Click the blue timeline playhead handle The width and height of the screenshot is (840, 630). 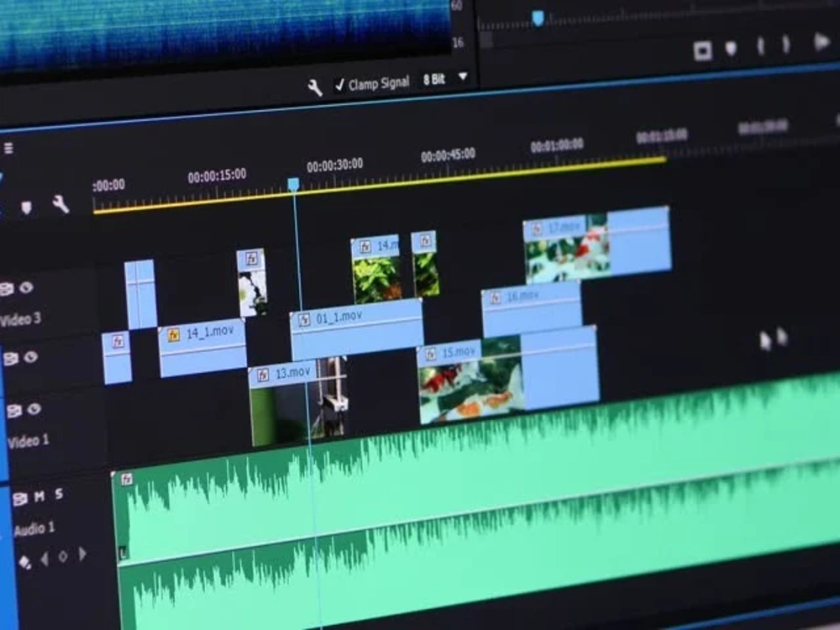point(293,185)
